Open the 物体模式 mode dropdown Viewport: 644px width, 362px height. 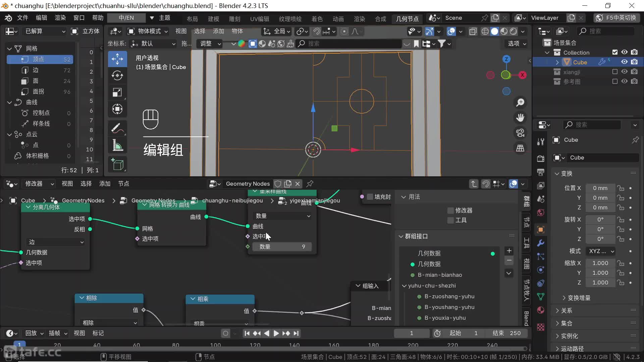point(148,31)
